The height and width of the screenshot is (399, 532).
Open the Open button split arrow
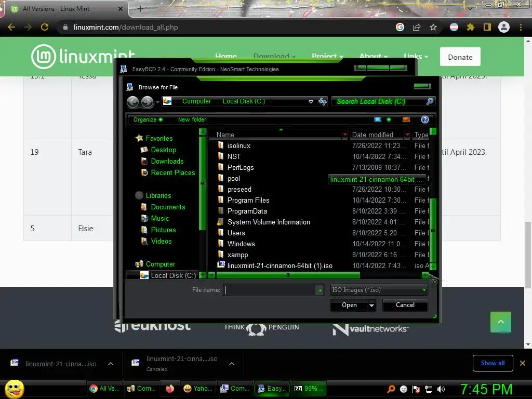pyautogui.click(x=372, y=305)
